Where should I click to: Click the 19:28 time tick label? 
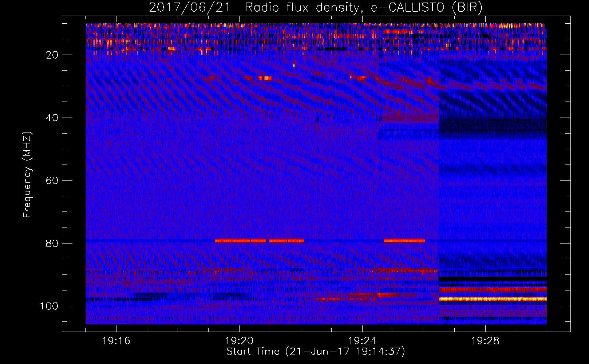(x=485, y=341)
